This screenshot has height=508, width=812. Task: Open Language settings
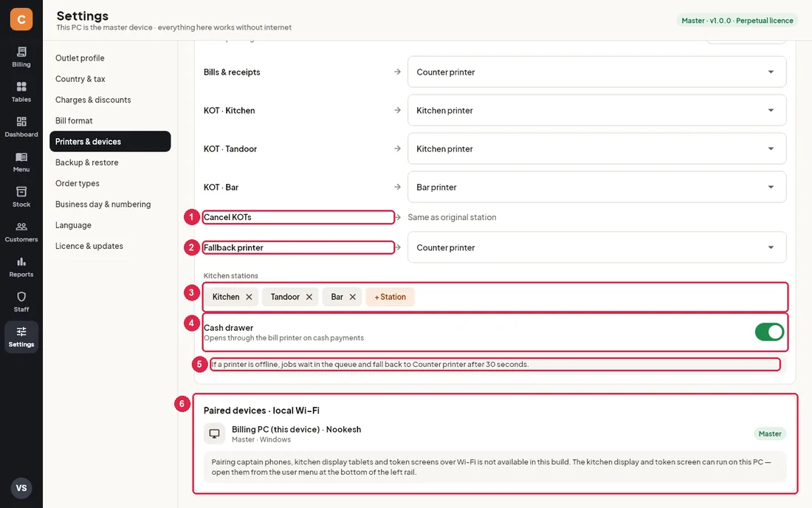tap(110, 225)
